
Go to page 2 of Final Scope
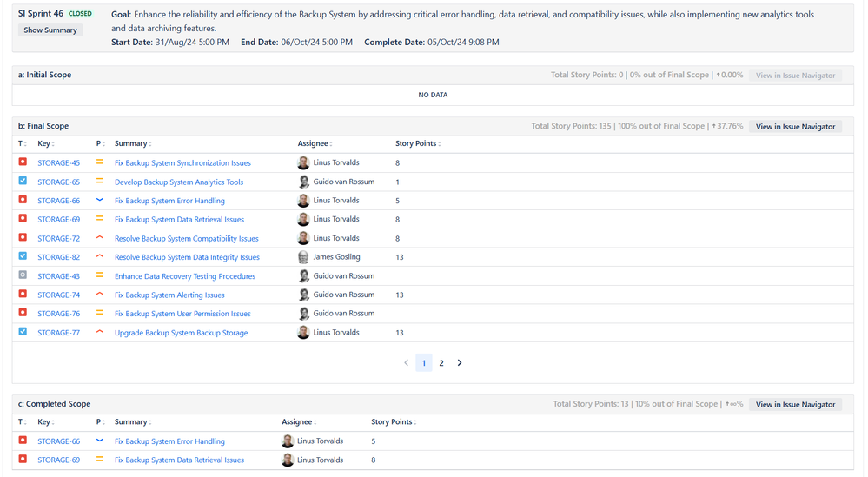(441, 363)
